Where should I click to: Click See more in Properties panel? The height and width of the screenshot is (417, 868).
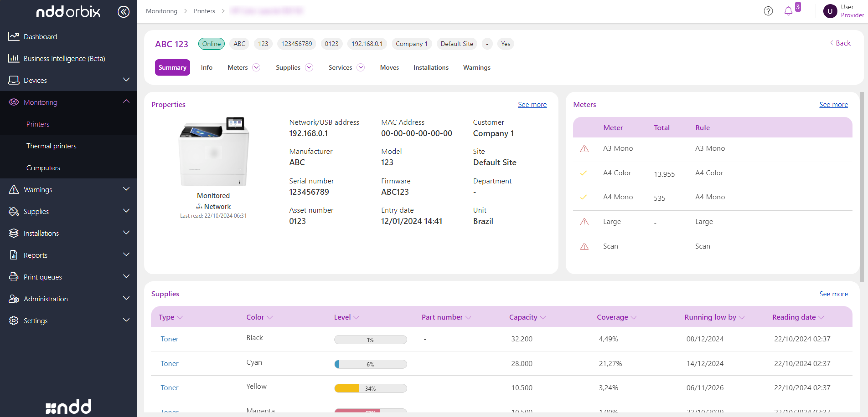(x=532, y=105)
